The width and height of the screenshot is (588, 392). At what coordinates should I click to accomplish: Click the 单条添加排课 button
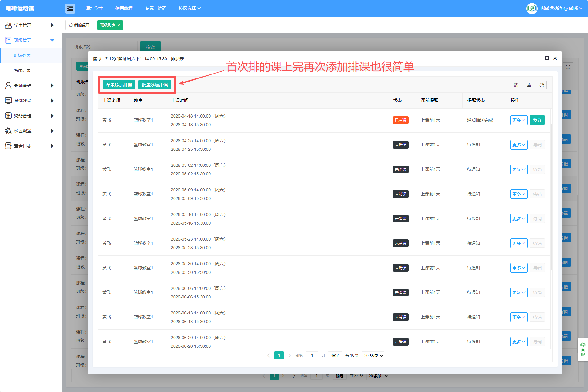tap(119, 85)
